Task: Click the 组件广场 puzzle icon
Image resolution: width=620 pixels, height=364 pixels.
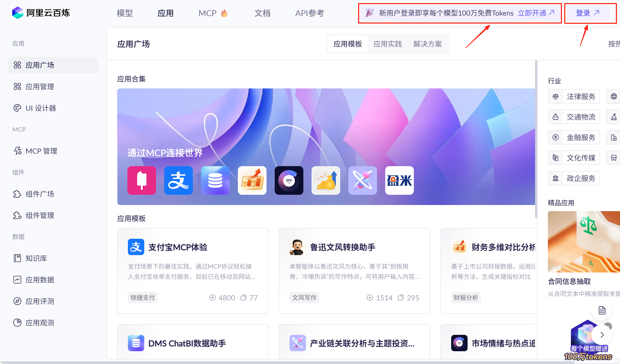Action: (17, 194)
